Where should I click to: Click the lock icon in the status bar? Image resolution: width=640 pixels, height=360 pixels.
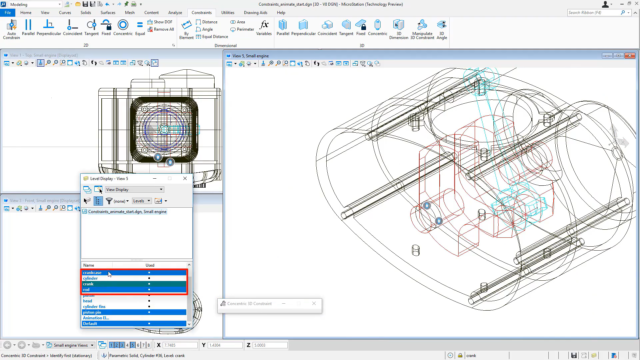click(460, 356)
